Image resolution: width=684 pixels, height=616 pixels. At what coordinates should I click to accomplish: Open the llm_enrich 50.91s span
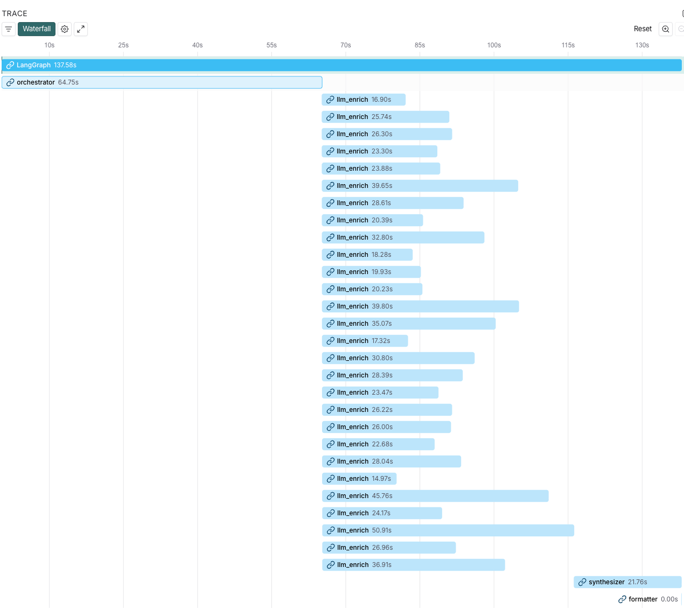click(x=448, y=530)
